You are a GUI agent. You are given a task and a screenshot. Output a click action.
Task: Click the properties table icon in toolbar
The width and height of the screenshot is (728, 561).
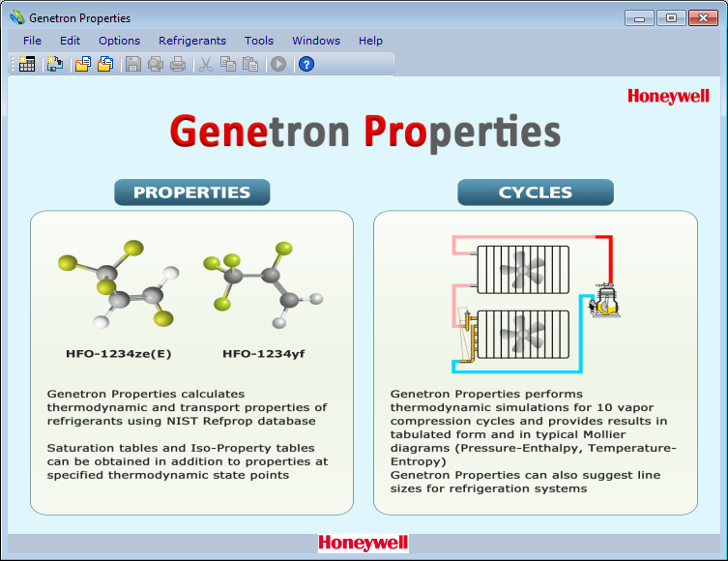click(x=27, y=65)
